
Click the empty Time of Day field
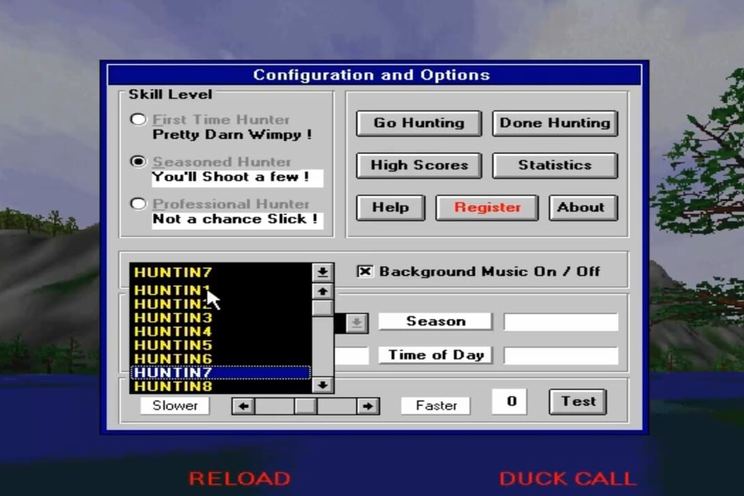click(561, 356)
